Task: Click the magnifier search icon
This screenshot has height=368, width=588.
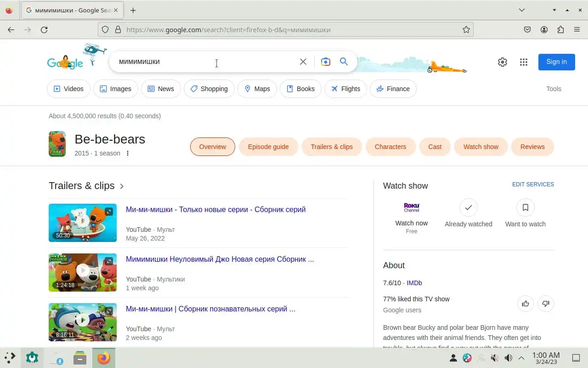Action: click(x=344, y=62)
